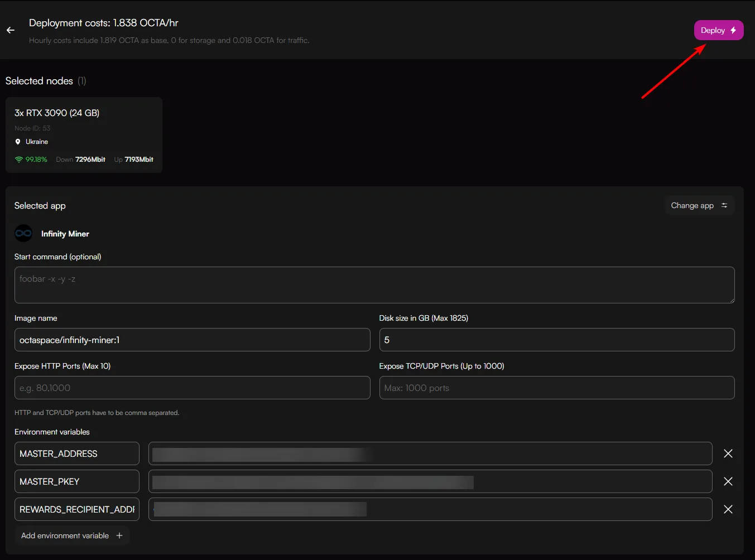Image resolution: width=755 pixels, height=560 pixels.
Task: Click the Ukraine location pin icon
Action: [x=18, y=142]
